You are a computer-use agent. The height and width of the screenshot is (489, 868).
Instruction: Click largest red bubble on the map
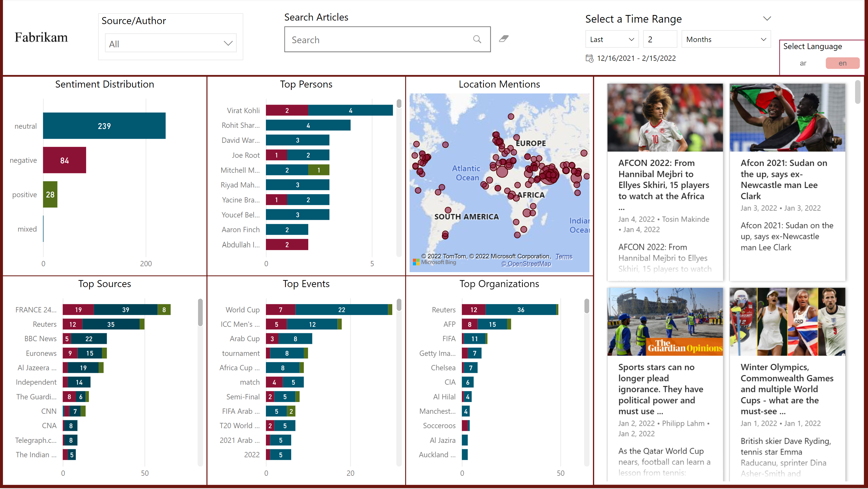pyautogui.click(x=549, y=175)
